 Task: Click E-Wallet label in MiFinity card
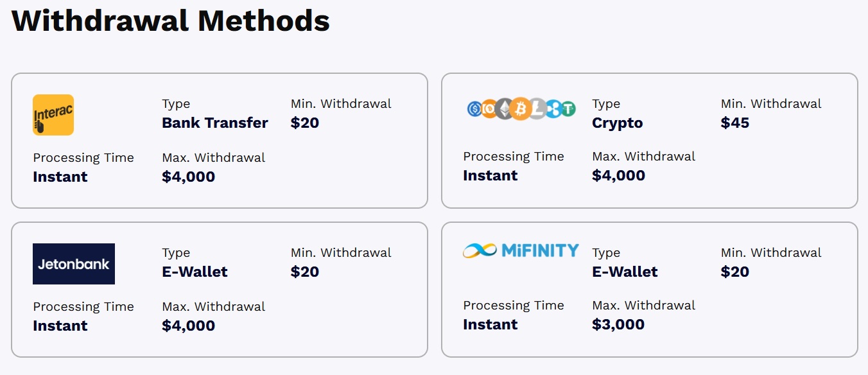coord(625,272)
